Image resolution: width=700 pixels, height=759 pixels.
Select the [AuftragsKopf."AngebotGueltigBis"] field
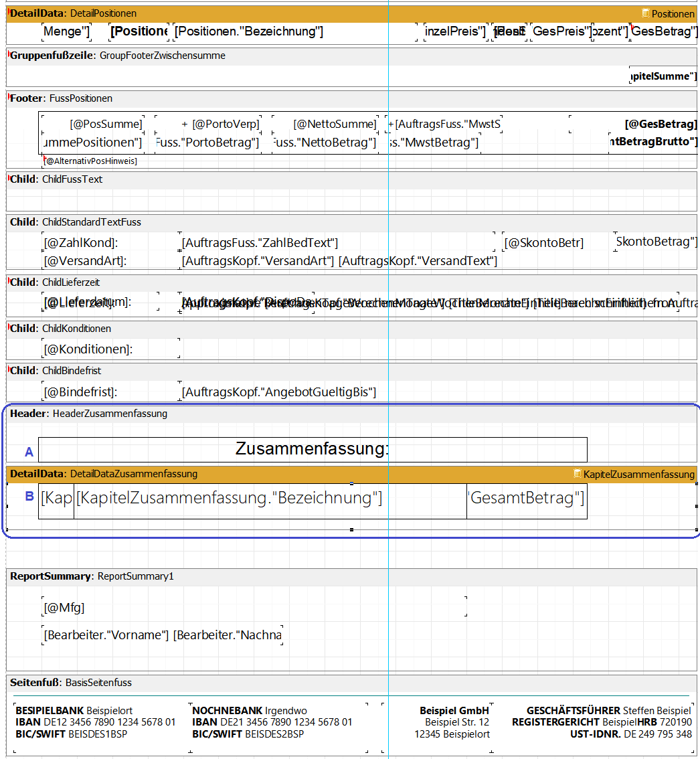coord(279,392)
